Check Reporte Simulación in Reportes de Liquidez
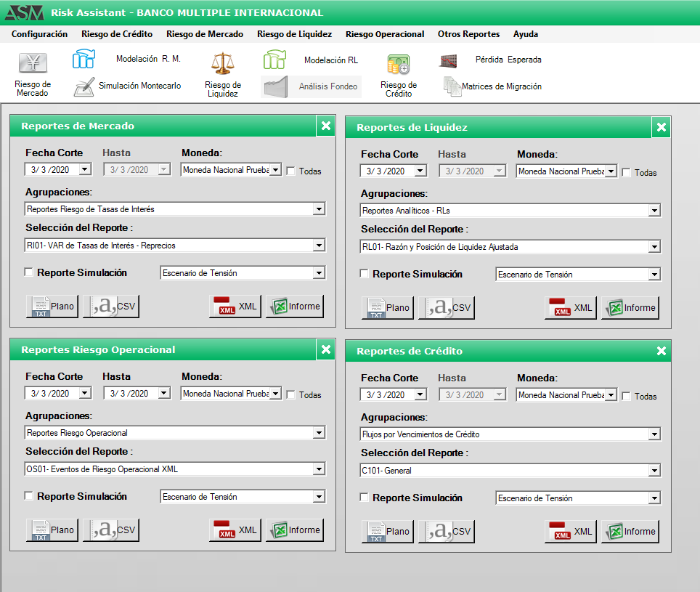Screen dimensions: 700x592 pyautogui.click(x=365, y=275)
